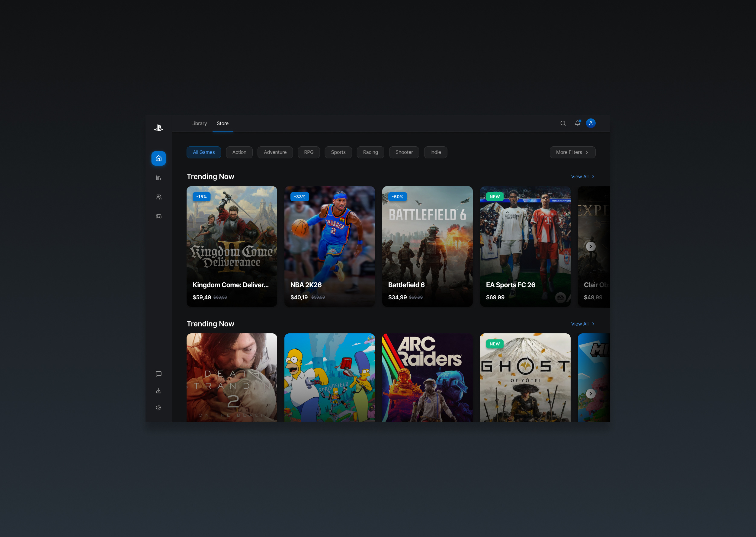
Task: Toggle the Adventure genre filter
Action: click(275, 152)
